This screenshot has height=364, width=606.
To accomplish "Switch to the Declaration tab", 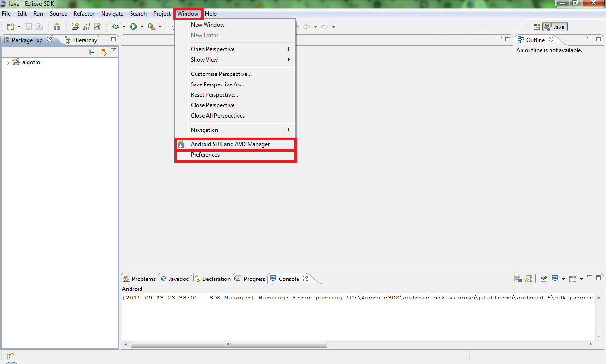I will click(212, 279).
